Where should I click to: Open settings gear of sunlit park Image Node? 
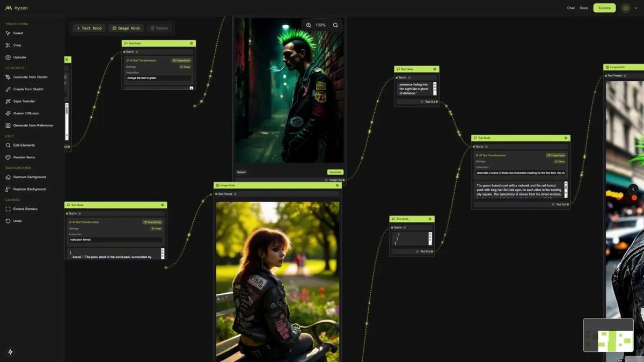pos(337,185)
